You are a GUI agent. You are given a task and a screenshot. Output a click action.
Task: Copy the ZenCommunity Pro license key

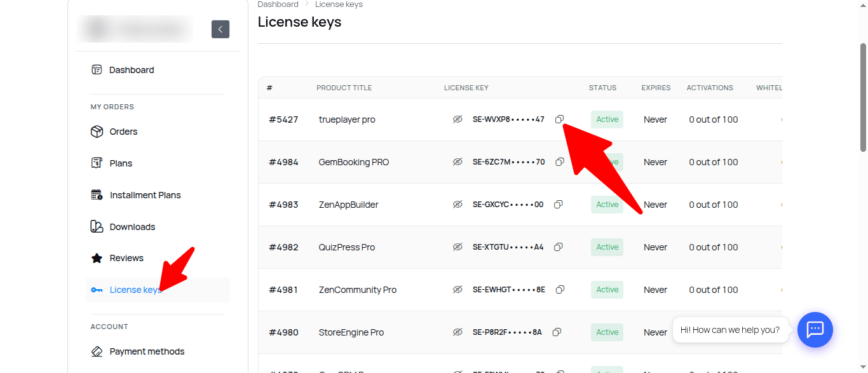pyautogui.click(x=560, y=290)
